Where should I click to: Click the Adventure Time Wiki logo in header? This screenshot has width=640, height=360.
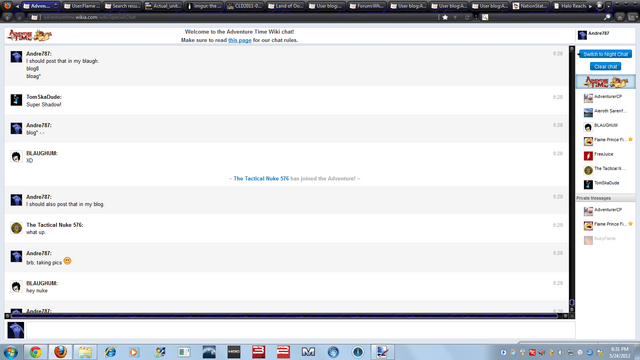[x=29, y=36]
